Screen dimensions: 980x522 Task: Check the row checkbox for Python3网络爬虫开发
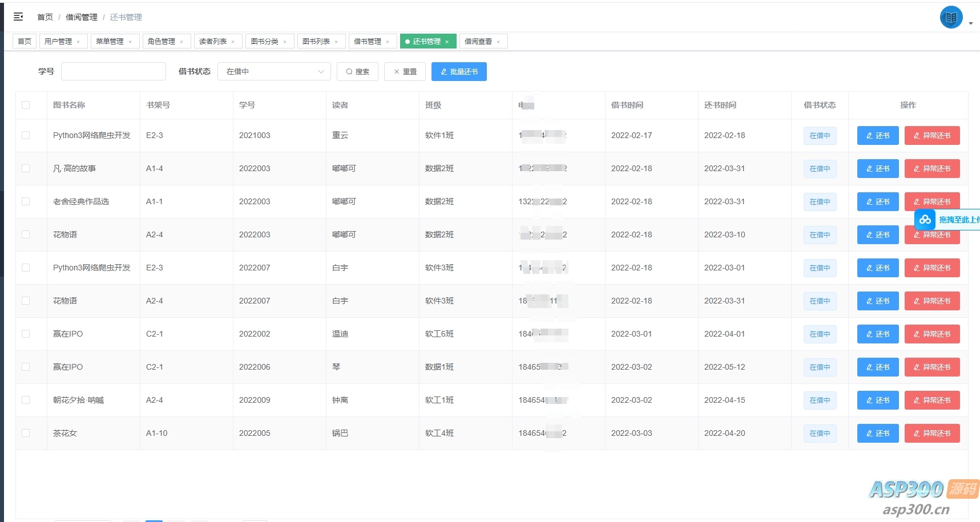tap(25, 135)
